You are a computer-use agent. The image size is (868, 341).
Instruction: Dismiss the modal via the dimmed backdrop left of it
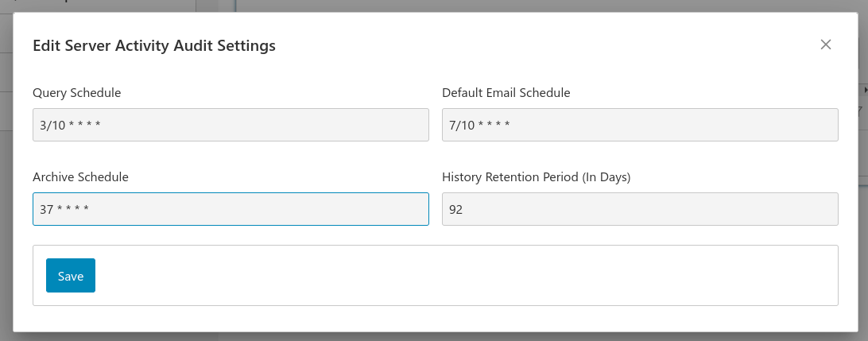point(6,177)
